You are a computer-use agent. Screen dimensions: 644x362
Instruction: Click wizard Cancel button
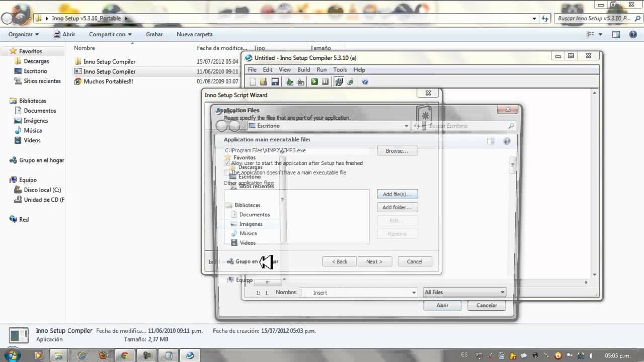415,261
